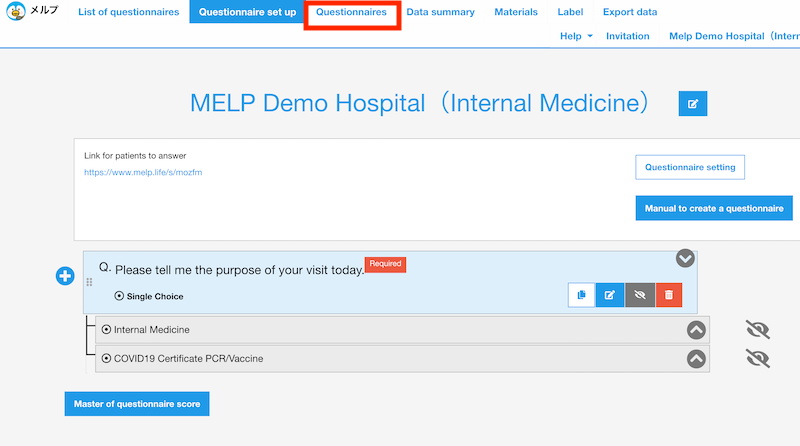The image size is (800, 446).
Task: Edit the hospital title with pencil icon
Action: tap(692, 104)
